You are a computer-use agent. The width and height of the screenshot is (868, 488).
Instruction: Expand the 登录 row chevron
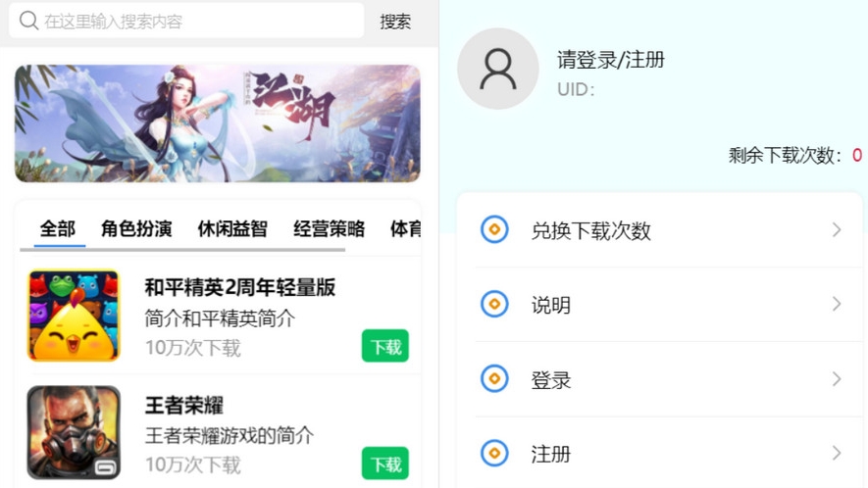pyautogui.click(x=837, y=379)
